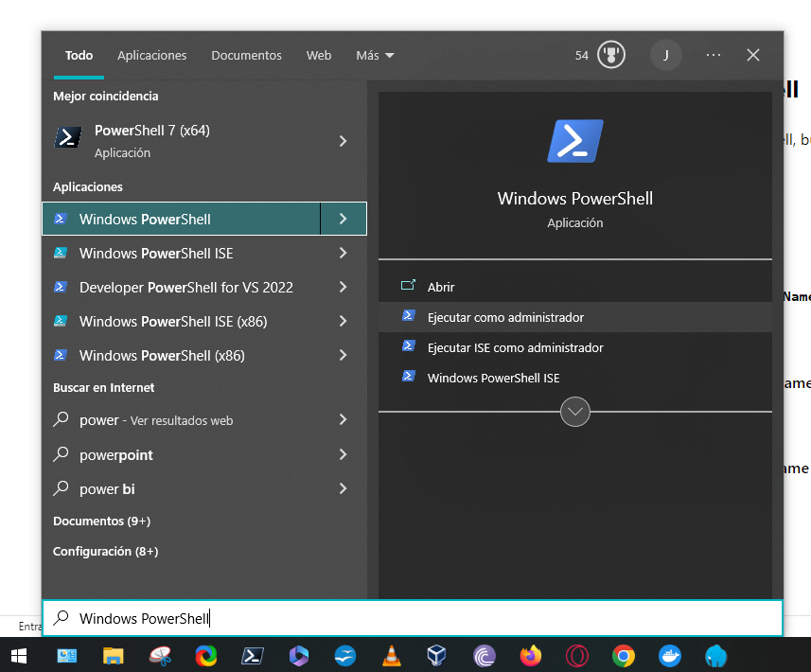
Task: Click Ejecutar como administrador
Action: pos(575,317)
